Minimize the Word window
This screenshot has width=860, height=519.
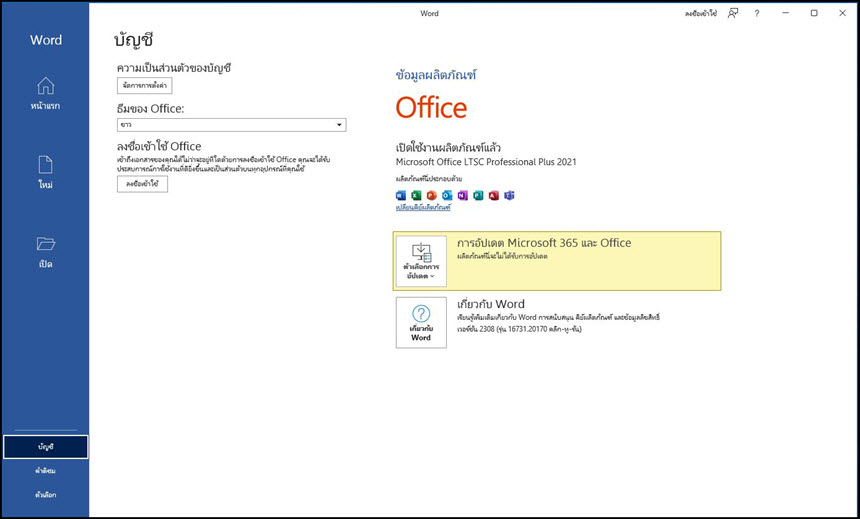click(785, 13)
